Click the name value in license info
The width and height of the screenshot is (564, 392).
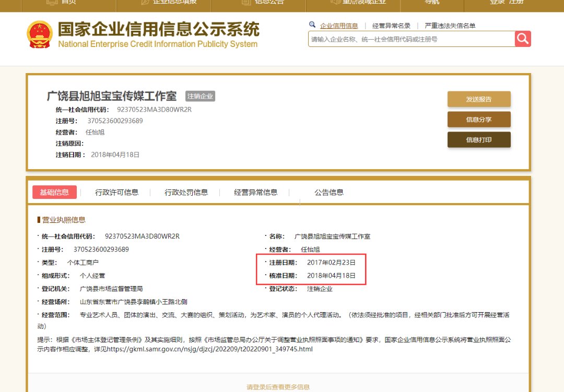pyautogui.click(x=332, y=236)
